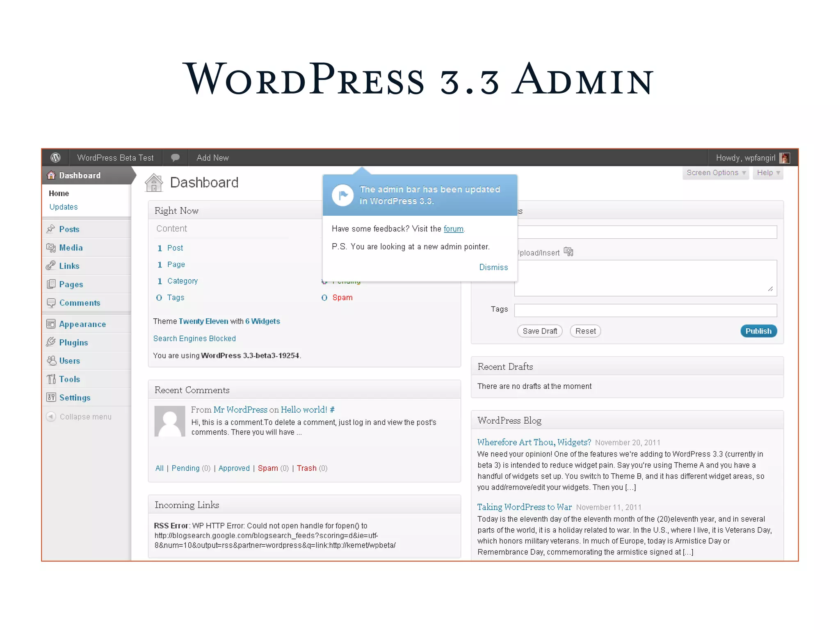Open the Updates submenu item
This screenshot has width=840, height=630.
pyautogui.click(x=64, y=207)
